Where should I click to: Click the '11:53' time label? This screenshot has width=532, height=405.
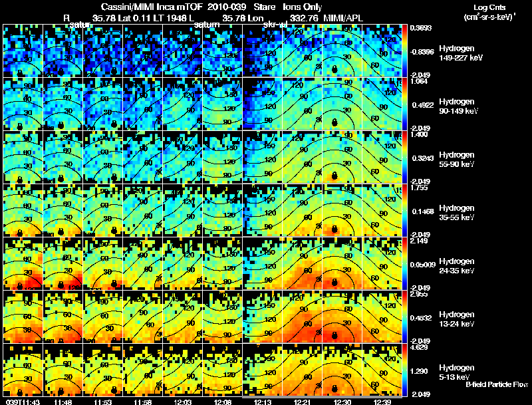(103, 402)
